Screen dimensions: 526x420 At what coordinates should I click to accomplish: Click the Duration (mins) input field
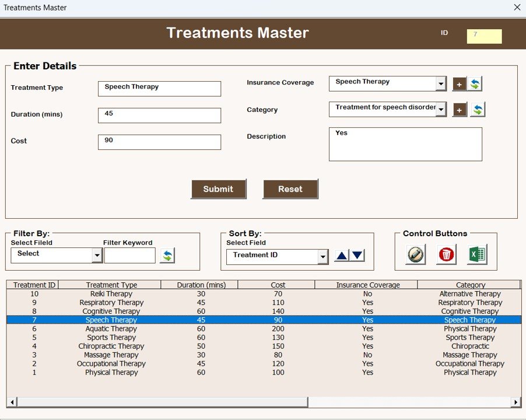click(x=159, y=116)
